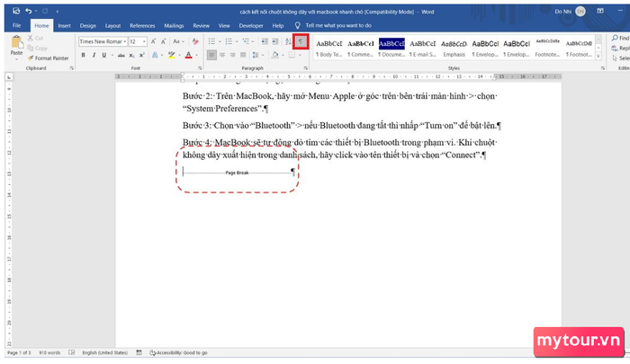
Task: Click Accessibility: Good to go status
Action: click(178, 352)
